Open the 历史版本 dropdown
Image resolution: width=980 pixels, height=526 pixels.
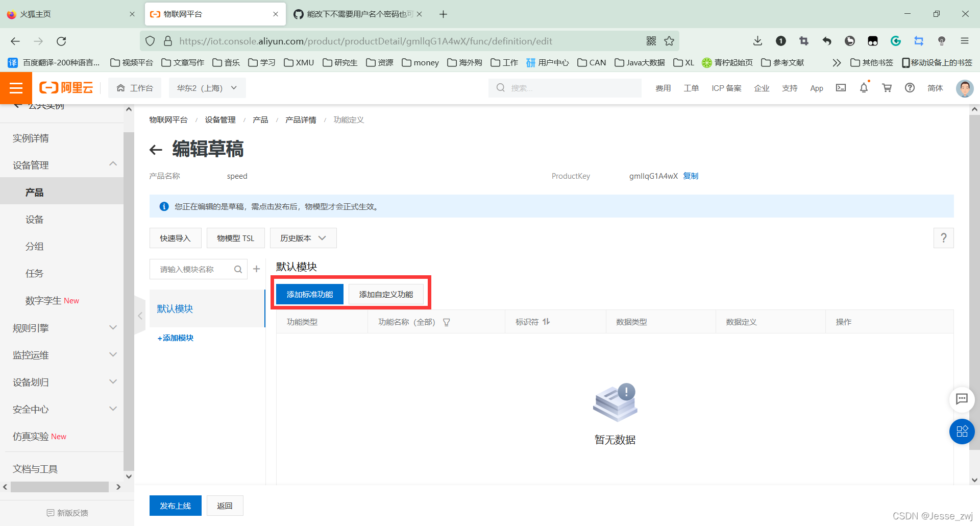pyautogui.click(x=303, y=238)
